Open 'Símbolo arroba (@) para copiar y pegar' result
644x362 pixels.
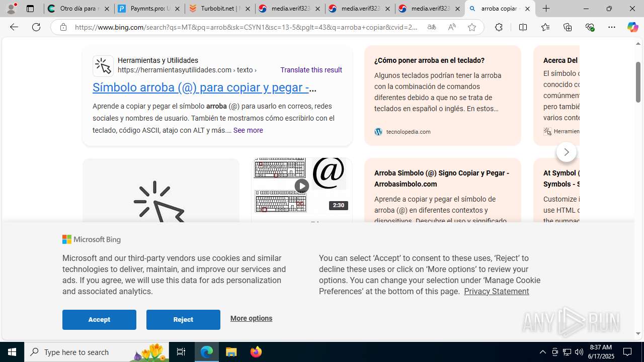[x=204, y=87]
